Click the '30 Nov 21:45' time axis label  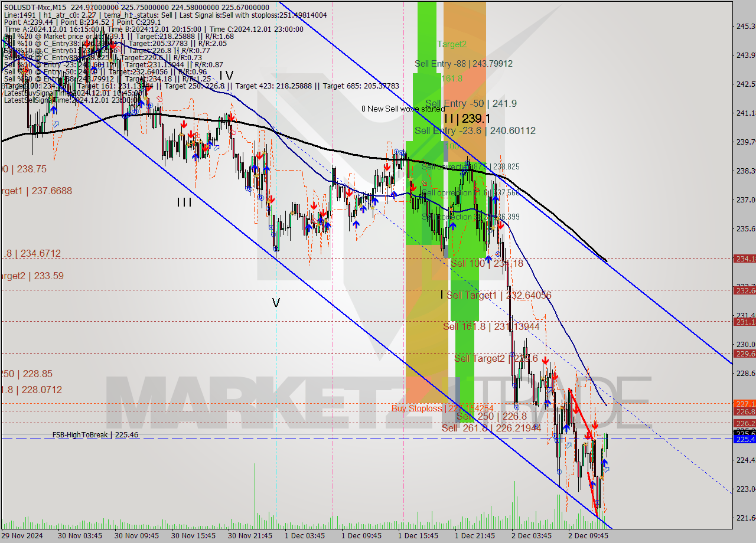(250, 536)
